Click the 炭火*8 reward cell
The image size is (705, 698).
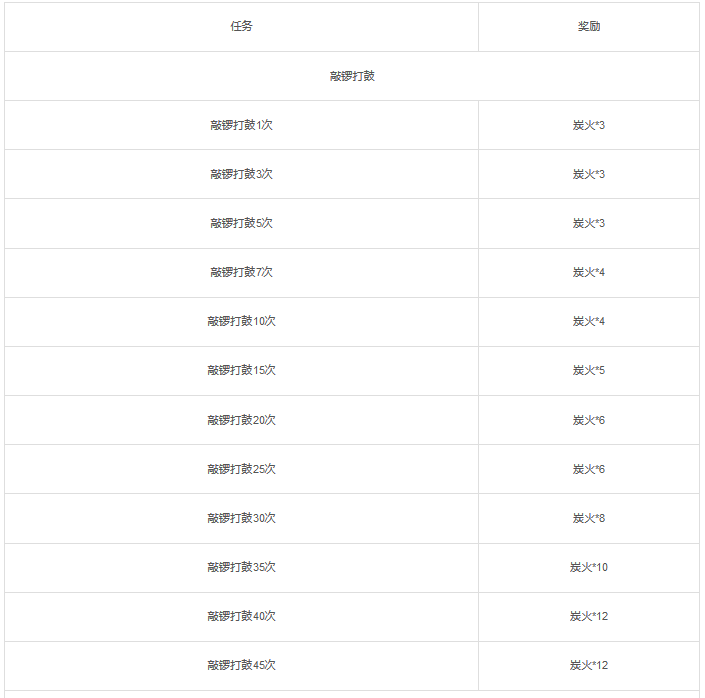click(x=589, y=518)
